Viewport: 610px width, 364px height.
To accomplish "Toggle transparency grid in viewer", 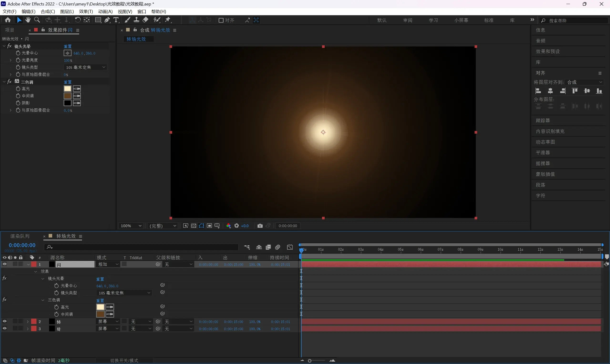I will click(194, 226).
